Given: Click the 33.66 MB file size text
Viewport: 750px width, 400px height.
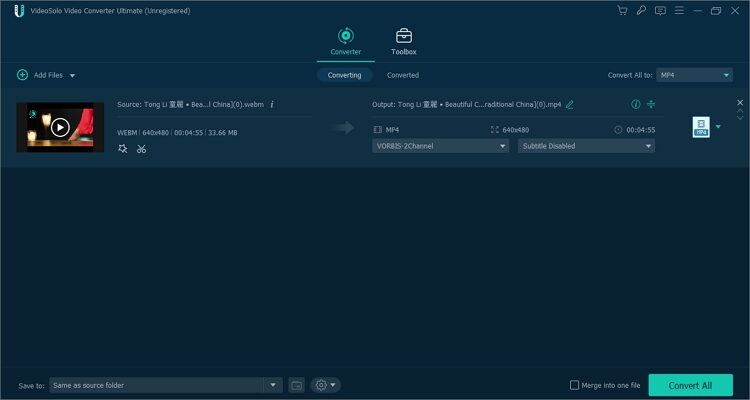Looking at the screenshot, I should [222, 133].
